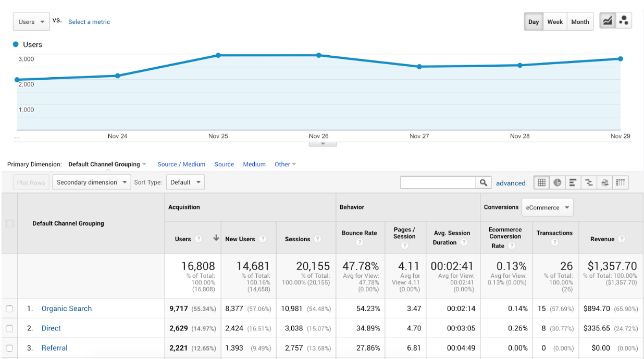Click the Nov 29 data point on chart
The width and height of the screenshot is (644, 359).
tap(621, 59)
